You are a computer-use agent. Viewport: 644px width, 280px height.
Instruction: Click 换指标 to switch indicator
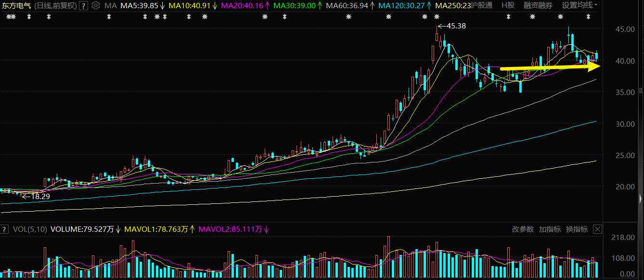coord(577,229)
